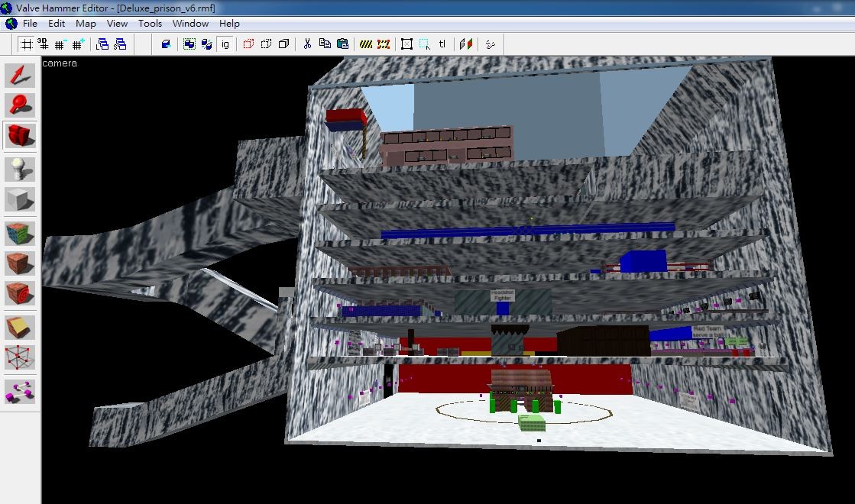855x504 pixels.
Task: Click the 'camera' viewport label
Action: click(x=60, y=63)
